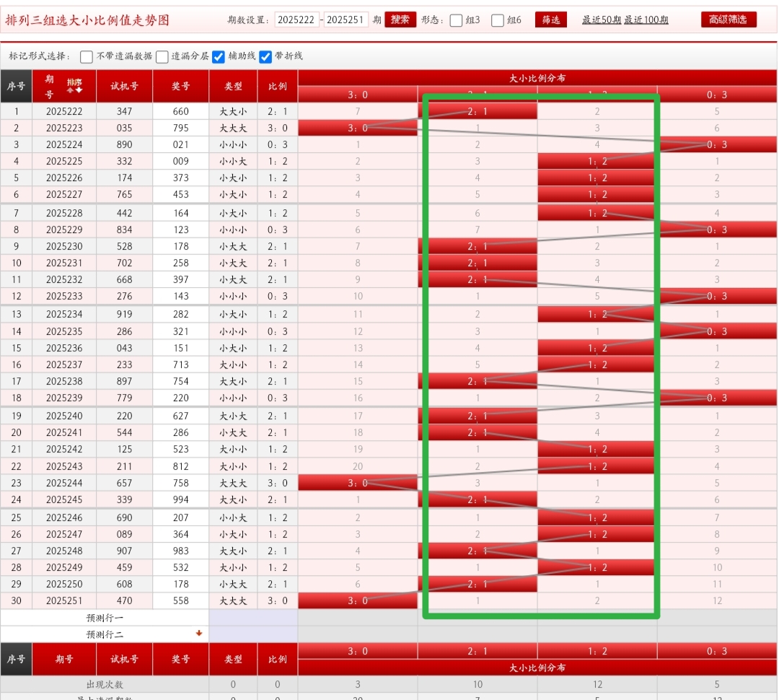
Task: Click the 试机号 column header
Action: [124, 86]
